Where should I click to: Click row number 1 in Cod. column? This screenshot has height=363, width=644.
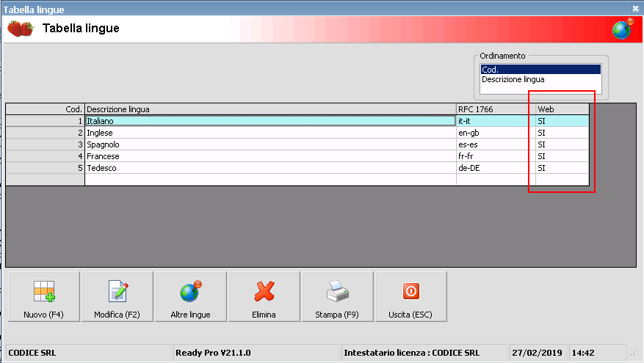click(46, 121)
